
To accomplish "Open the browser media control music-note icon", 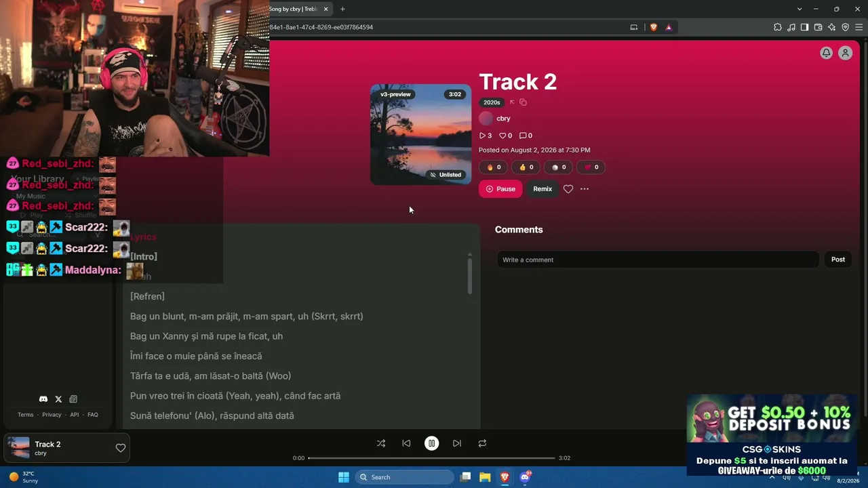I will [x=791, y=27].
